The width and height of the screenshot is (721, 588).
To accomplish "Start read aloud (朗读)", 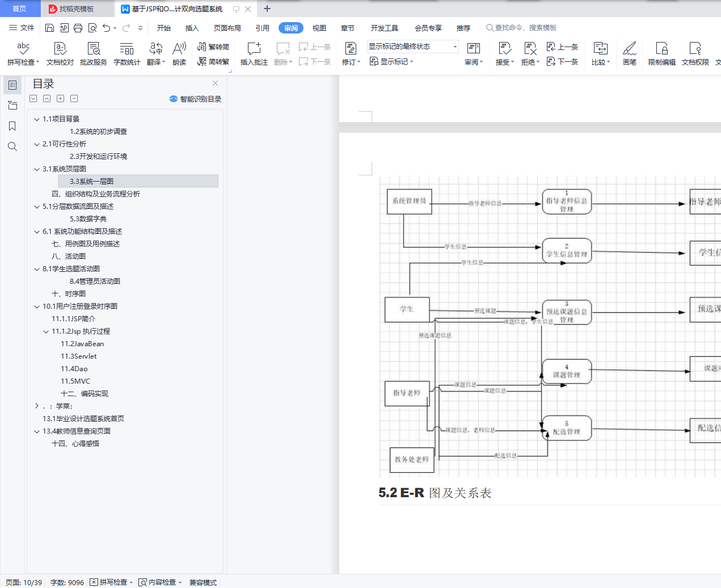I will tap(179, 54).
